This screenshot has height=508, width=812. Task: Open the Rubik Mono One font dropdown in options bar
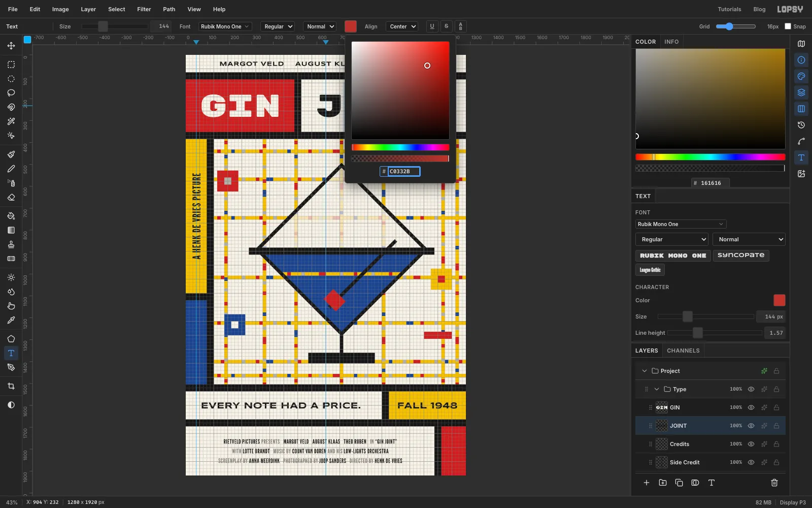pos(225,26)
